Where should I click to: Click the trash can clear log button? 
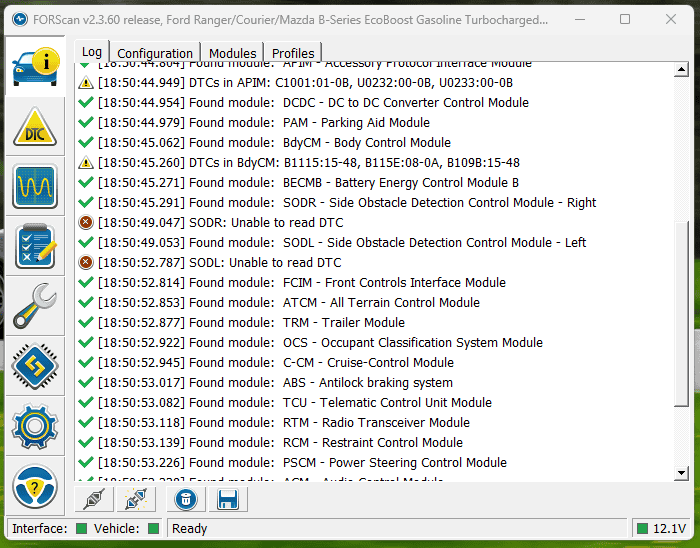point(186,499)
